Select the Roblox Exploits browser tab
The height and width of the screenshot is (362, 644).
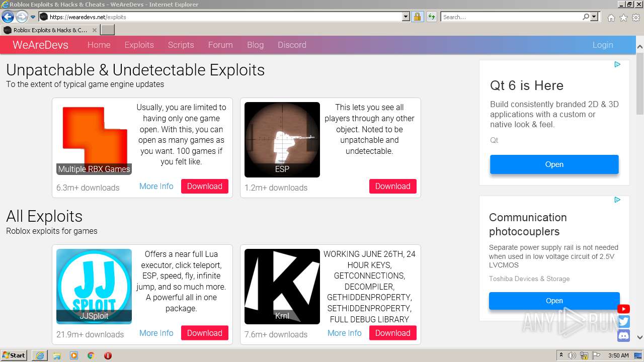(50, 30)
